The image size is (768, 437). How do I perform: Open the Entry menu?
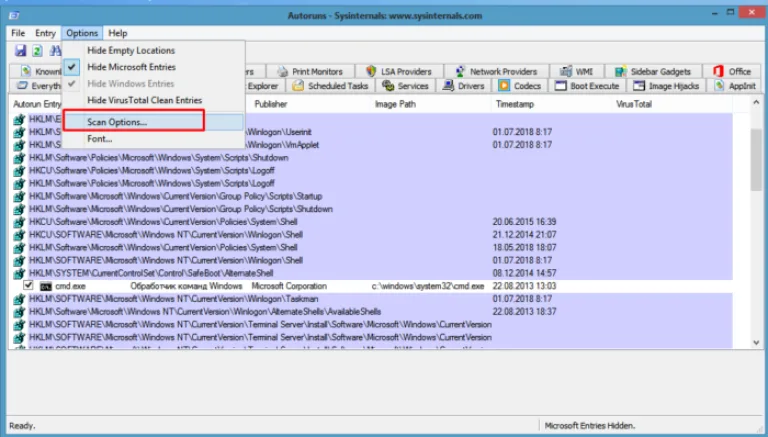(x=45, y=33)
